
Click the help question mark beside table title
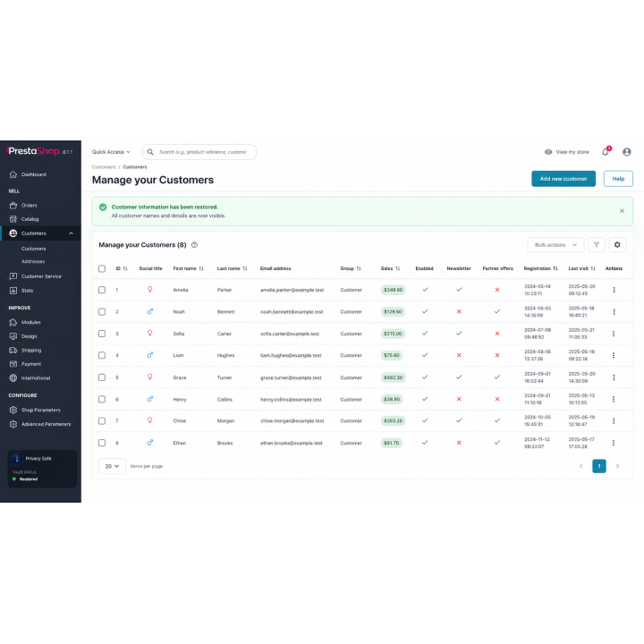195,245
